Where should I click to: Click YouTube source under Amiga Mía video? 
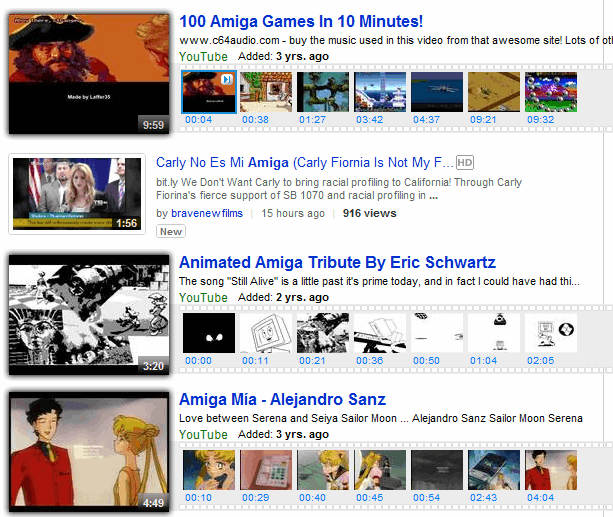click(x=203, y=434)
